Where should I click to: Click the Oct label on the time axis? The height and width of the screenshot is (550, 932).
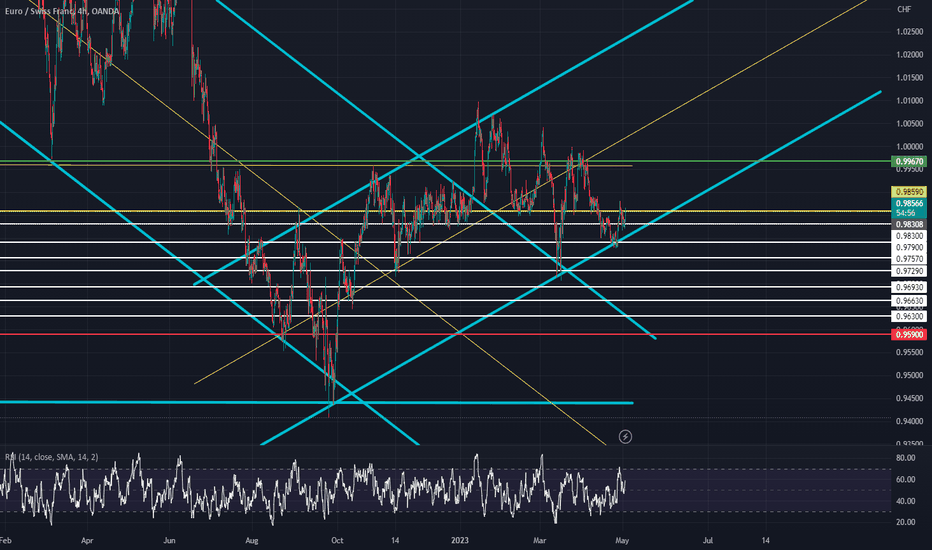point(337,540)
